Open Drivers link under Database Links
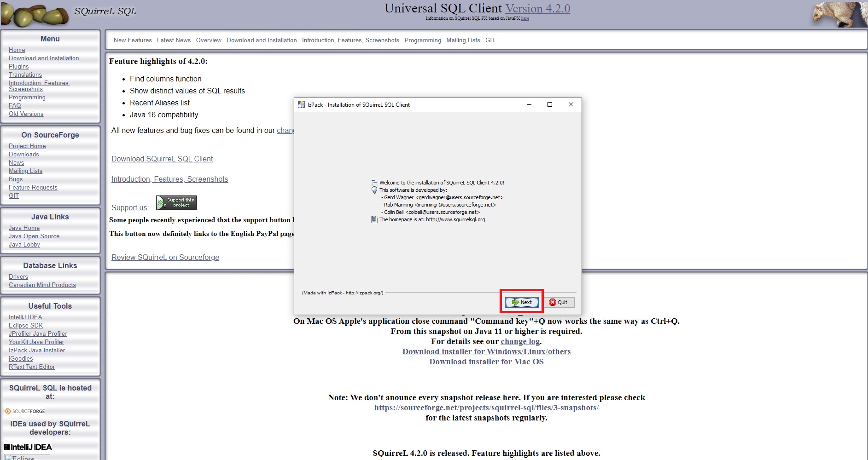Image resolution: width=868 pixels, height=460 pixels. (x=18, y=277)
